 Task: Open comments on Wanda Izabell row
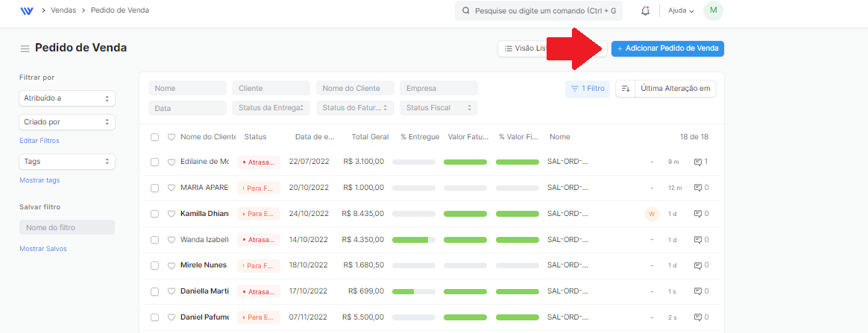701,240
